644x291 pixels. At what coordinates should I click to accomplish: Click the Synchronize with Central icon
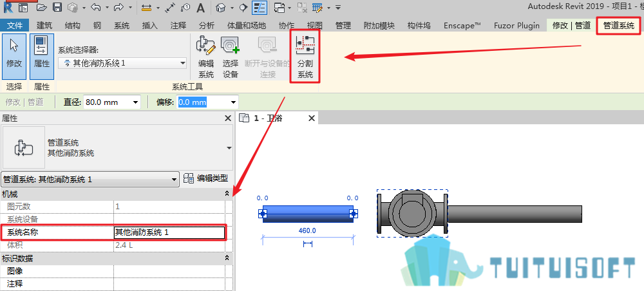(x=73, y=7)
